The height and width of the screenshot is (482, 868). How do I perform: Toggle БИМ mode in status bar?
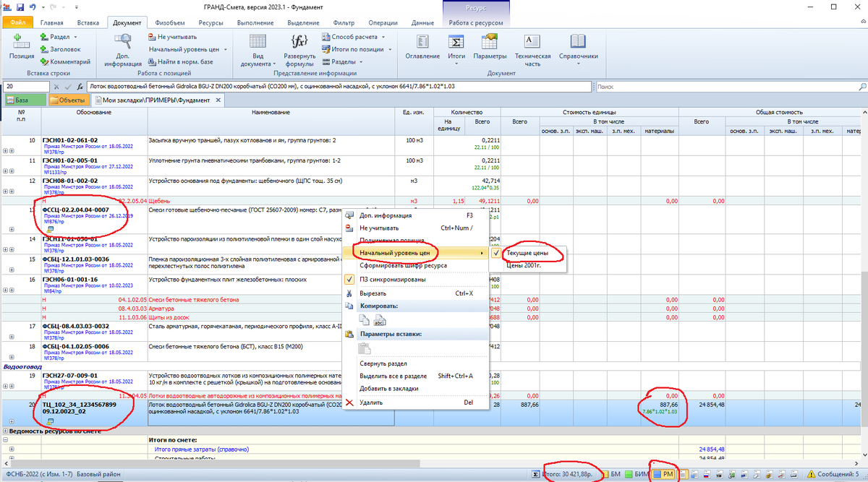(637, 474)
